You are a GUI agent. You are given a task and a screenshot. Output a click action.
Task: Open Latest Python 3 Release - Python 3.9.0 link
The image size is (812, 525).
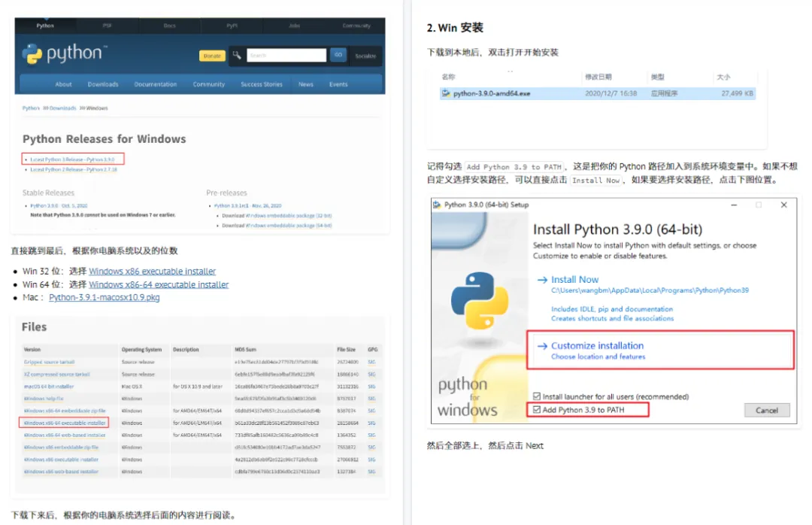[x=72, y=159]
